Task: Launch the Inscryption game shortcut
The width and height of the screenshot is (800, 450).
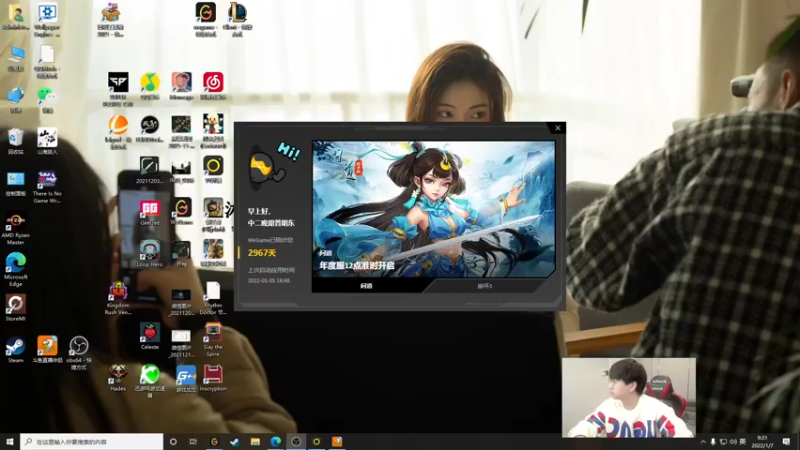Action: coord(213,378)
